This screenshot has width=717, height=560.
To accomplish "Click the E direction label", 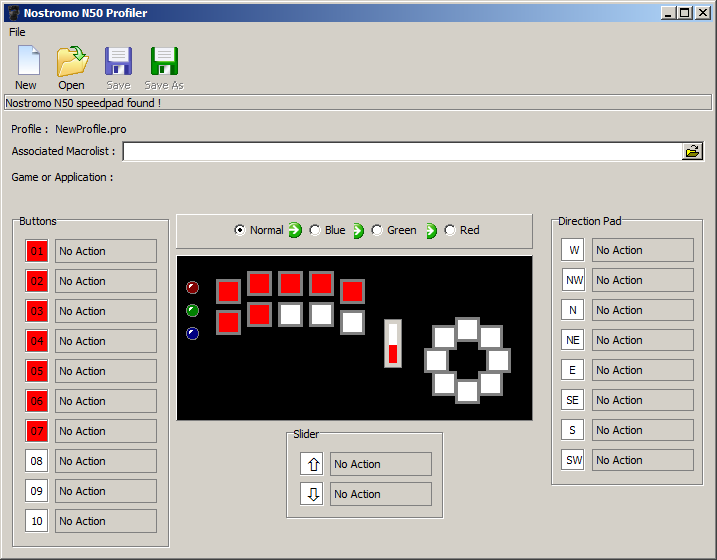I will click(x=573, y=370).
